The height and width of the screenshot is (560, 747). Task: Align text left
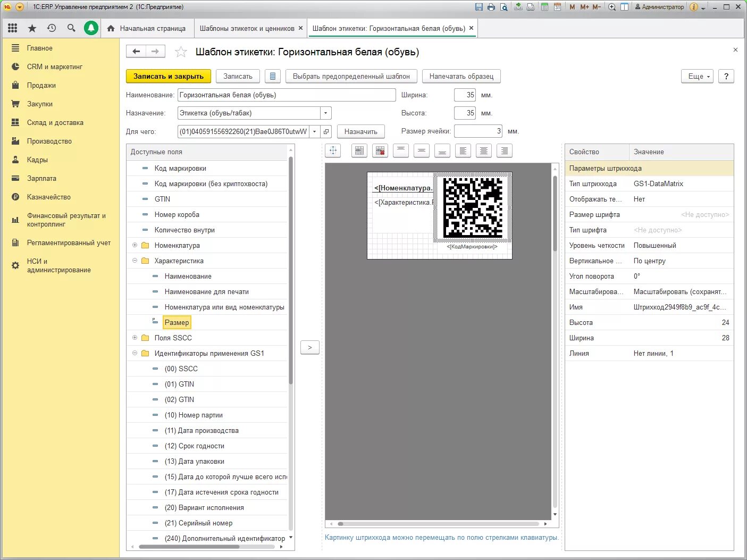click(463, 151)
